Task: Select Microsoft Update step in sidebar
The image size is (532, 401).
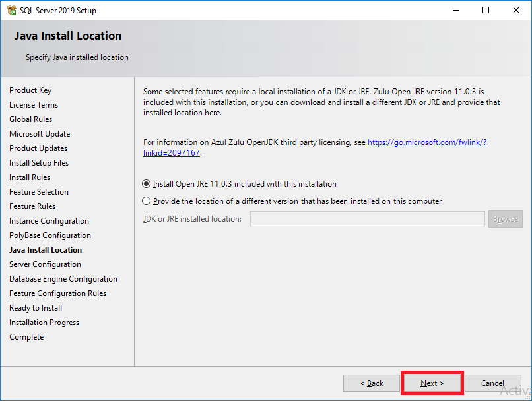Action: [40, 134]
